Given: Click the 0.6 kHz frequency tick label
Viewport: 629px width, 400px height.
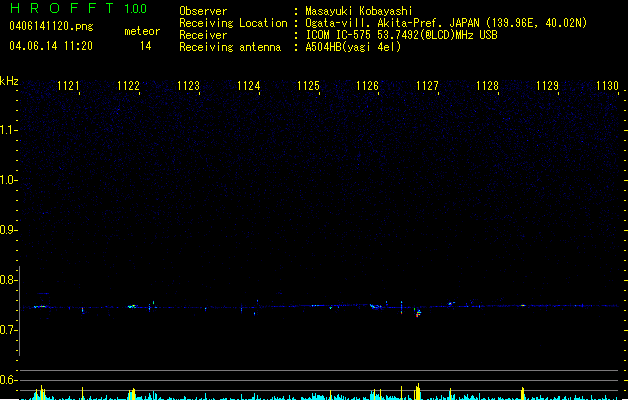Looking at the screenshot, I should [x=8, y=380].
